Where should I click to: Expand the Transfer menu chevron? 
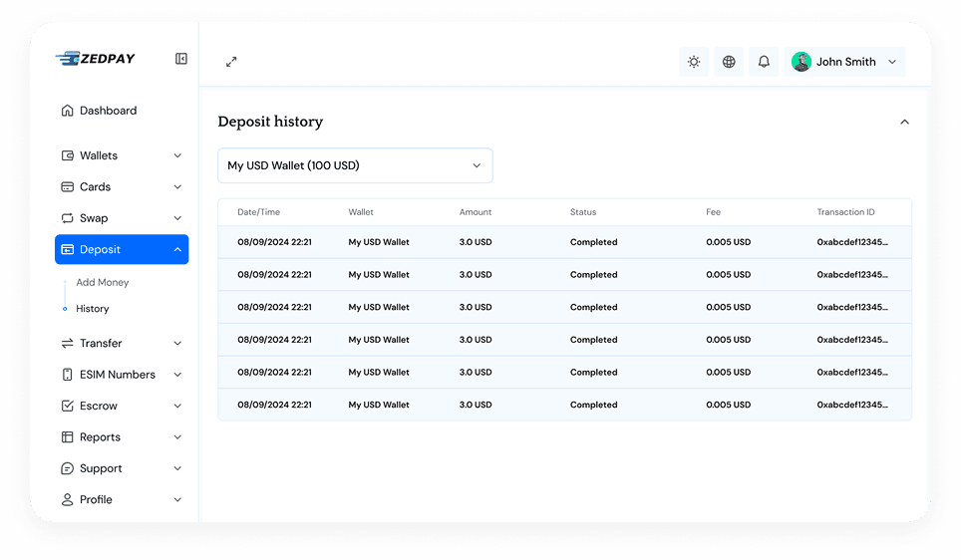(177, 343)
